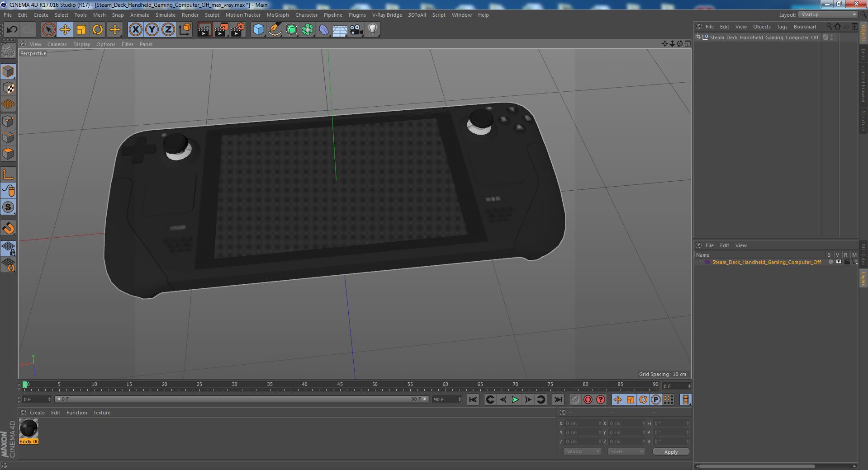Viewport: 868px width, 470px height.
Task: Open the viewport Display menu
Action: 81,44
